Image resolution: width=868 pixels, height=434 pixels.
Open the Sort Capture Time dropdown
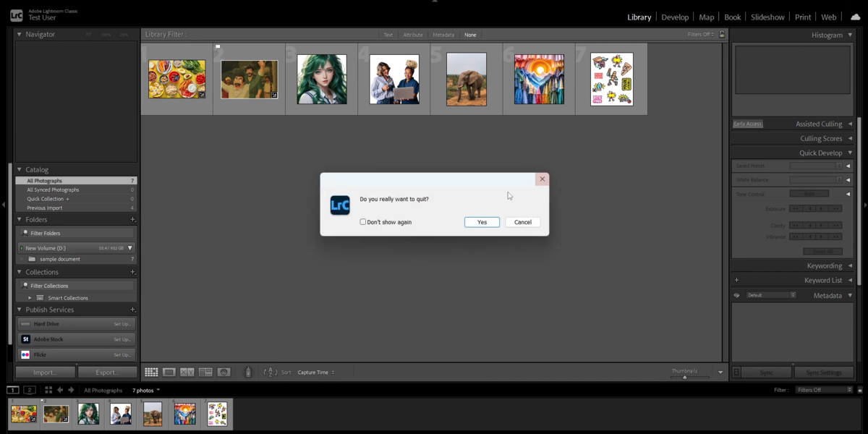point(315,372)
